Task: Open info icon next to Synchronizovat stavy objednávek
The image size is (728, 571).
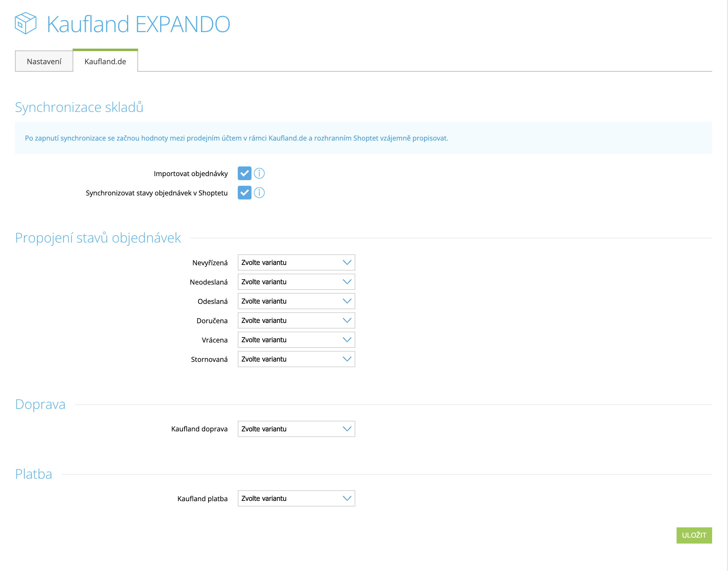Action: [259, 193]
